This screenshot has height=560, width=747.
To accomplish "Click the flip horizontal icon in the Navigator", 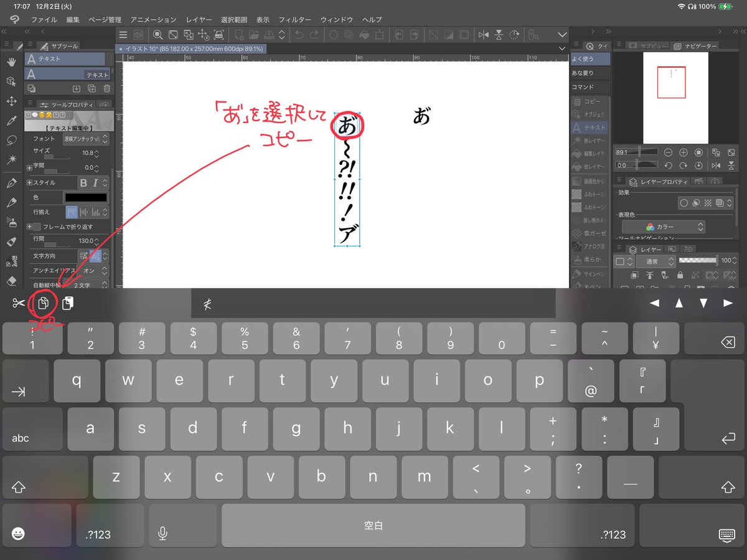I will (x=716, y=166).
